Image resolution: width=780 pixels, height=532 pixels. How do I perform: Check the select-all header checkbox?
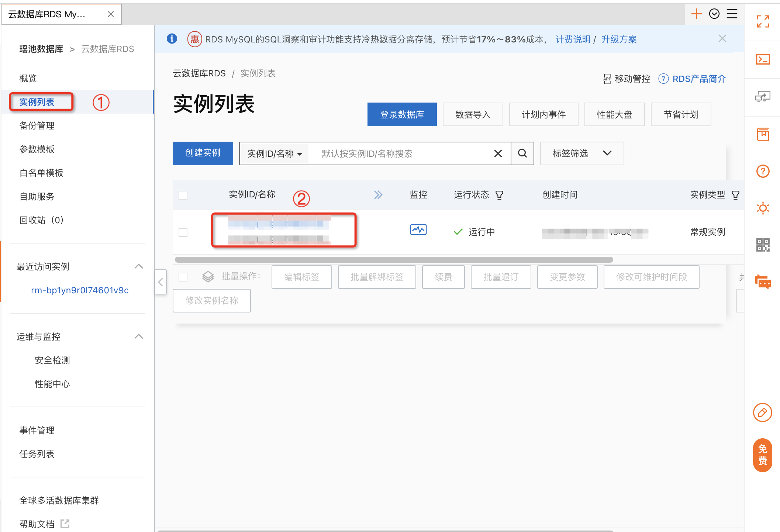tap(183, 195)
